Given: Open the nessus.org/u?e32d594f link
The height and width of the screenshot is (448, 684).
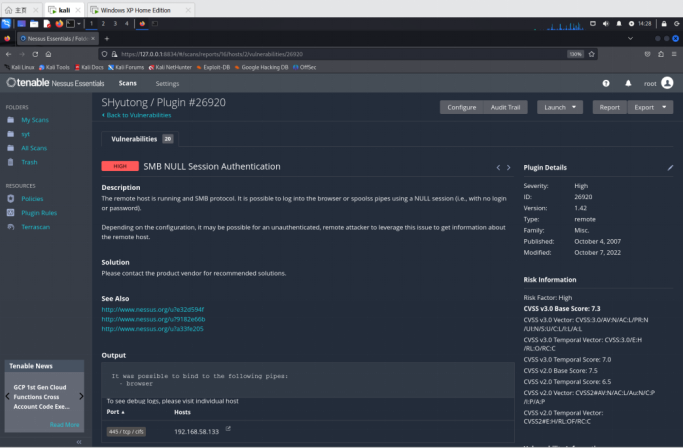Looking at the screenshot, I should click(153, 309).
